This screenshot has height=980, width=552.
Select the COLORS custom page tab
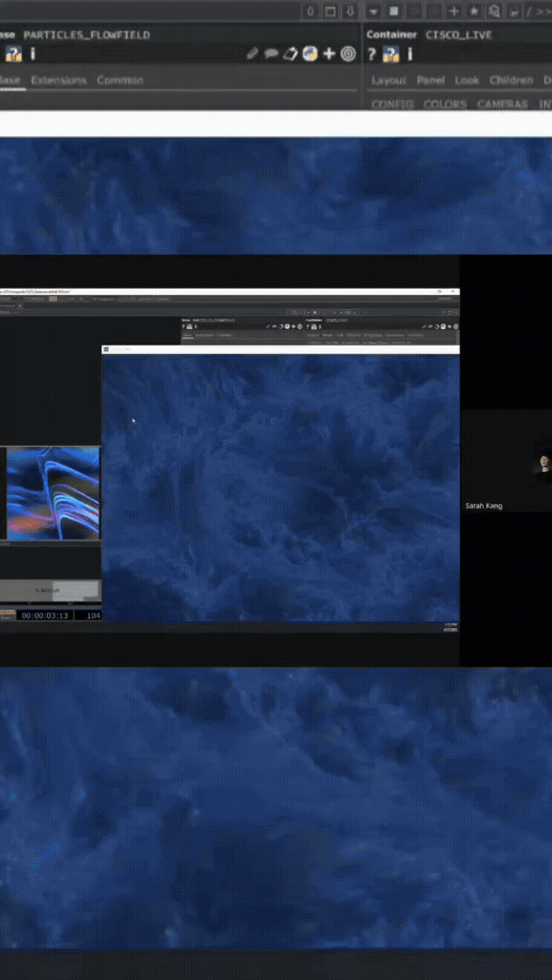[x=445, y=105]
